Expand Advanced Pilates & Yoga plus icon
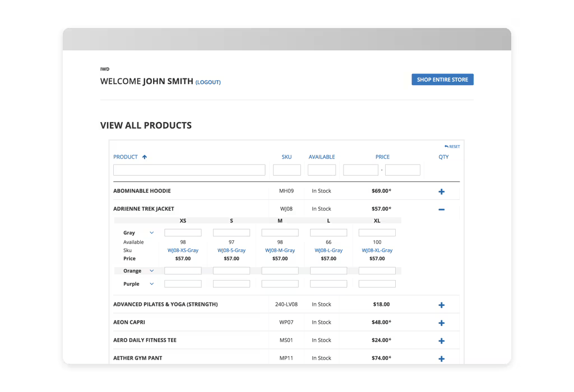The image size is (574, 392). [441, 305]
